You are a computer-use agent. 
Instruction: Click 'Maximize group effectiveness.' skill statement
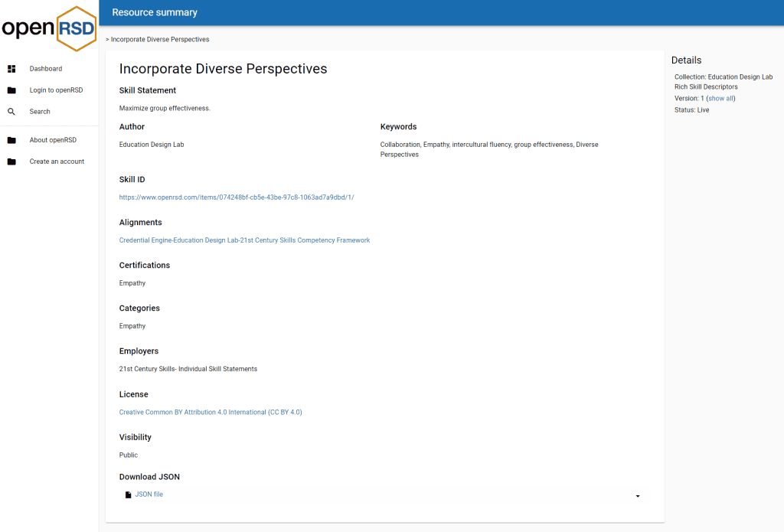point(165,109)
